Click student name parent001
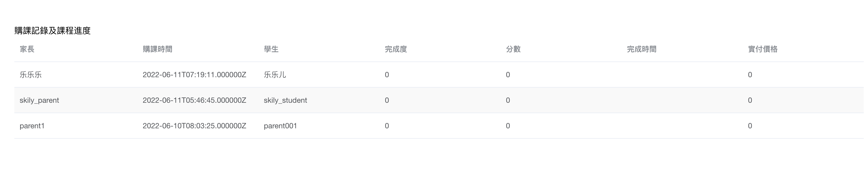This screenshot has width=868, height=181. (x=280, y=126)
